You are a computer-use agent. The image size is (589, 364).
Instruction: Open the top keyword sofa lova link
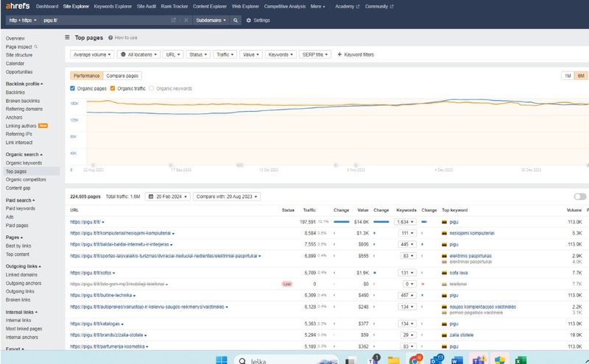(x=458, y=273)
